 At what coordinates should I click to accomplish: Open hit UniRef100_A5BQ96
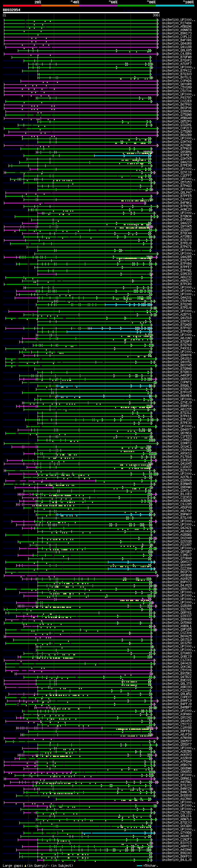(x=177, y=27)
